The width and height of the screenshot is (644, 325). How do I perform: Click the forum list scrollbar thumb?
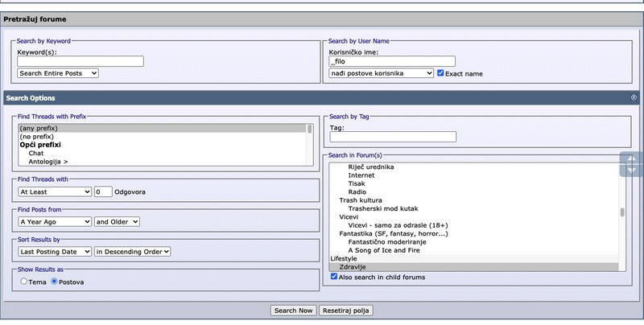pyautogui.click(x=622, y=212)
